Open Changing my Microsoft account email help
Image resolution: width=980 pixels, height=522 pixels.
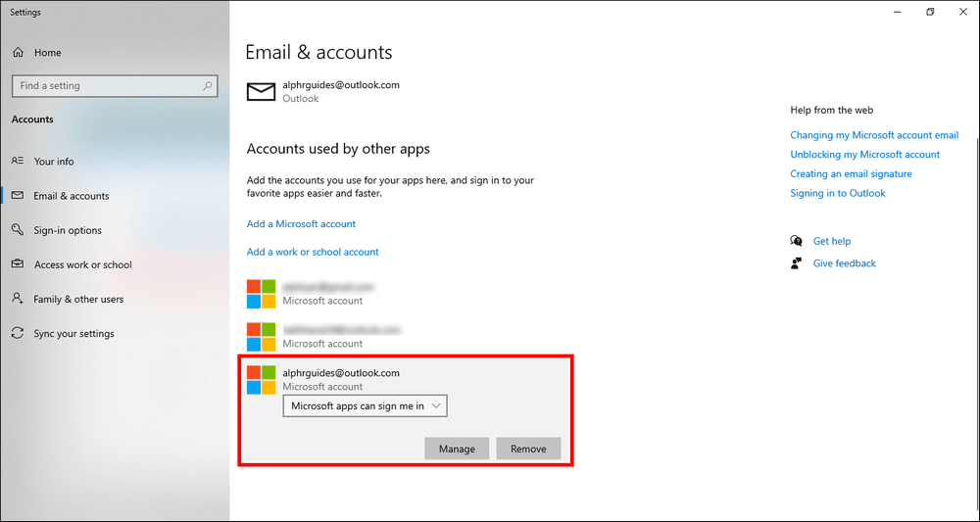[x=874, y=135]
